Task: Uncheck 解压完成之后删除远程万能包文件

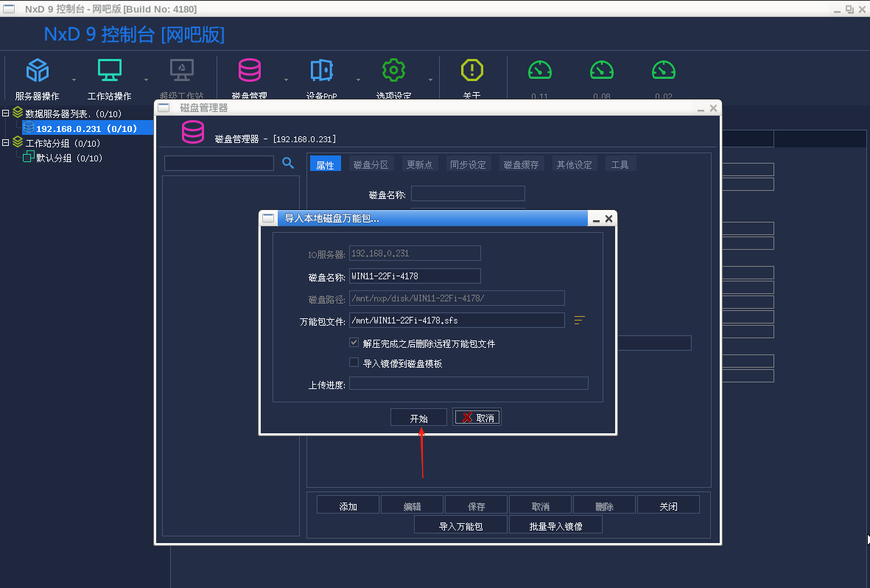Action: [354, 342]
